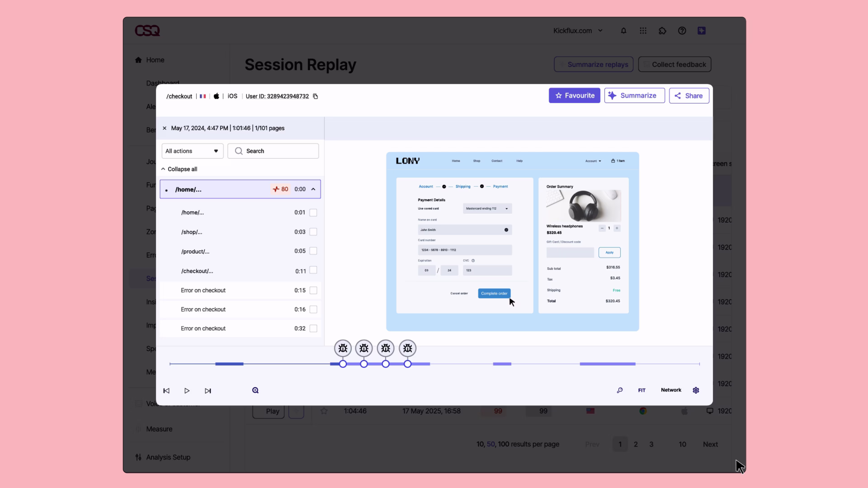This screenshot has width=868, height=488.
Task: Click the Collect feedback button
Action: pos(675,64)
